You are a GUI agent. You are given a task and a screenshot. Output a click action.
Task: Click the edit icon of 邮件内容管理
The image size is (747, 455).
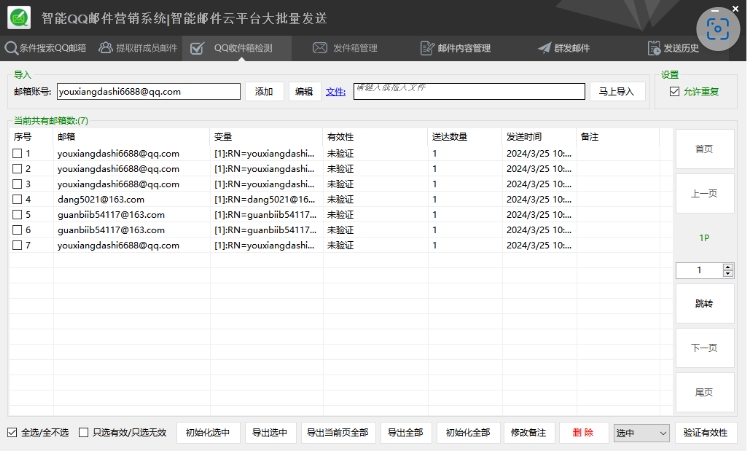427,48
